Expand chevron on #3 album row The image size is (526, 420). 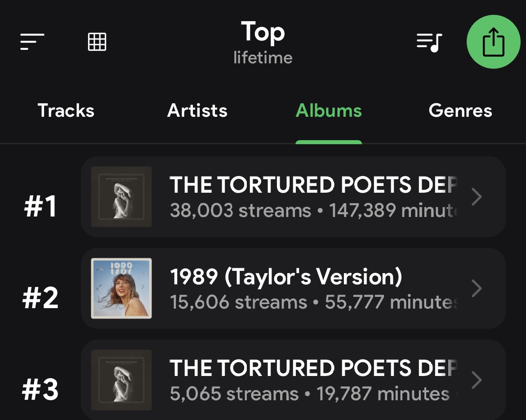point(477,380)
